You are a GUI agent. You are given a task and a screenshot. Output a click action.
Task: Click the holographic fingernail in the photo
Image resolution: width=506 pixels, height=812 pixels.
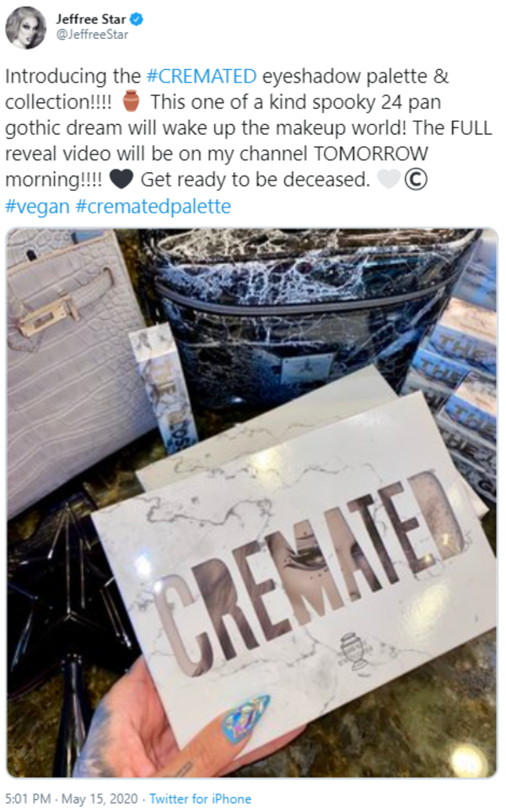246,717
